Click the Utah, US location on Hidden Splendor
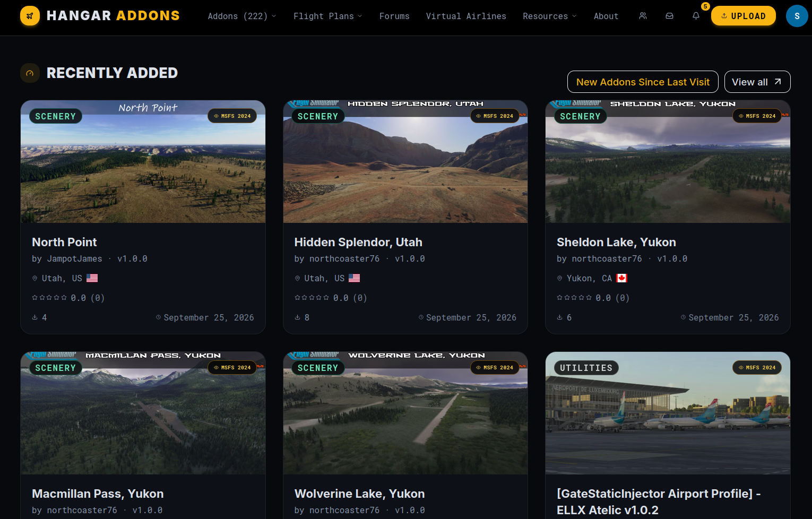 coord(324,278)
